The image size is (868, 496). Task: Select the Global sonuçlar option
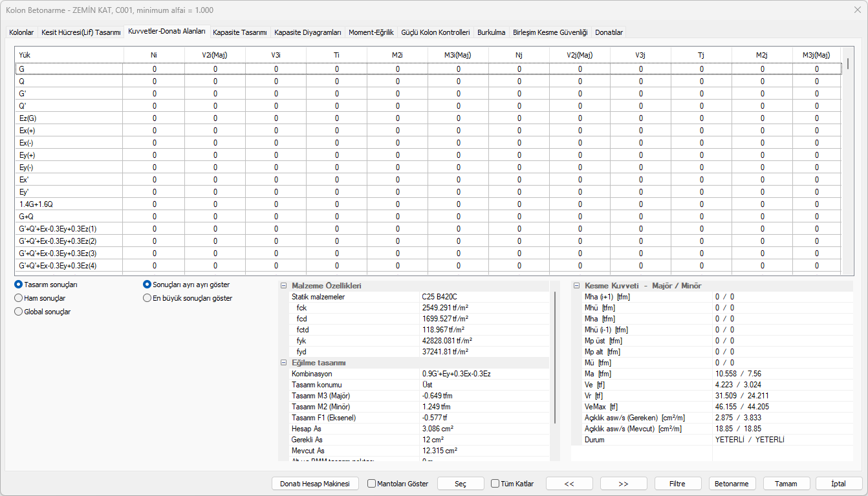19,312
